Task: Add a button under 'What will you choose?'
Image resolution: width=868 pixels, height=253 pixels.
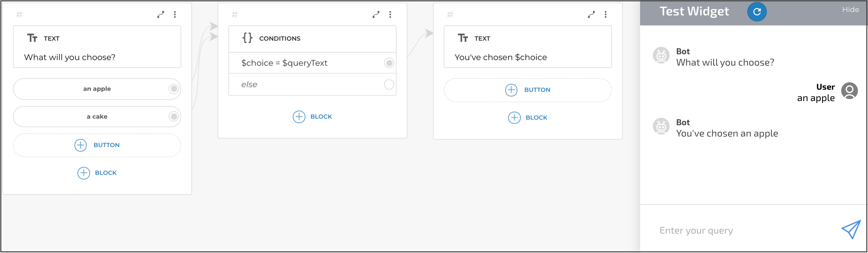Action: point(97,145)
